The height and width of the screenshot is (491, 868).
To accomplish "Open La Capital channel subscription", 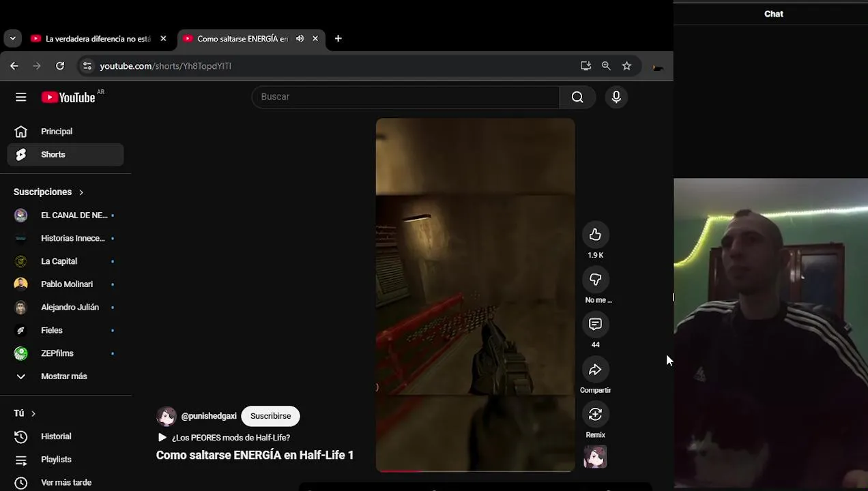I will click(66, 261).
